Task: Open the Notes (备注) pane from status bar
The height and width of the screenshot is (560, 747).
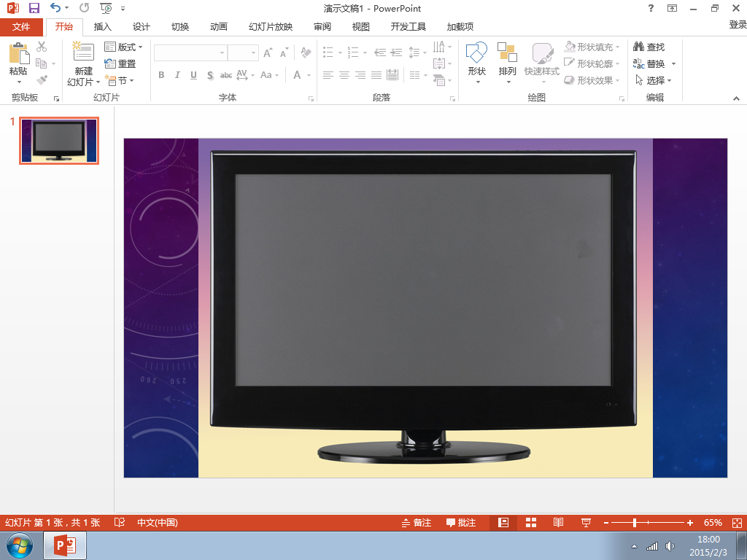Action: pyautogui.click(x=416, y=522)
